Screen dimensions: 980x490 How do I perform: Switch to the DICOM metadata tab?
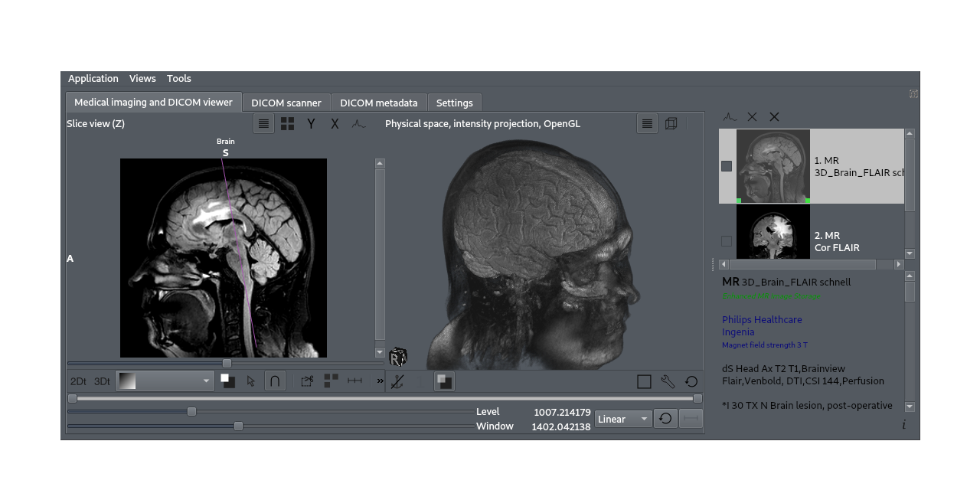(x=378, y=103)
